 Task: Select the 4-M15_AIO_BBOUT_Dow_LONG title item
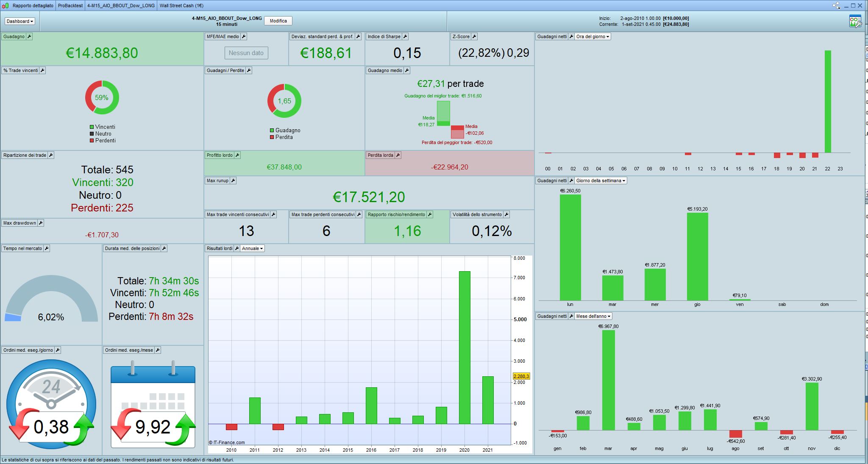(x=121, y=6)
